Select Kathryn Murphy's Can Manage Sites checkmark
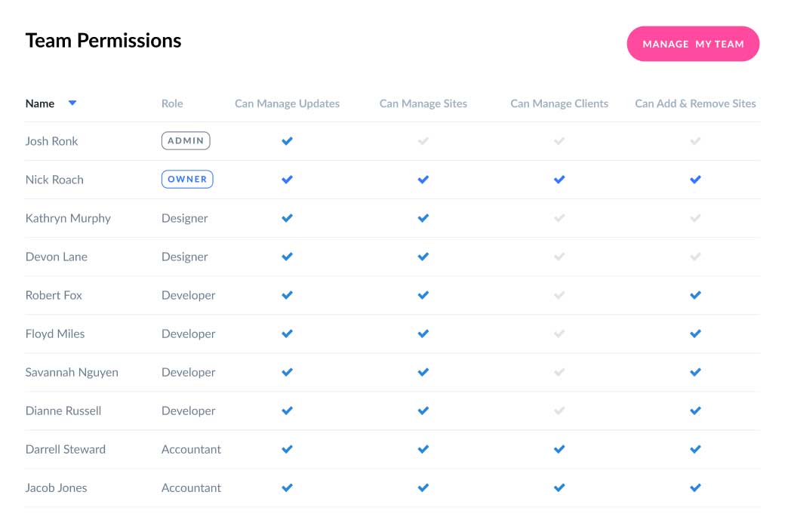 click(x=423, y=217)
